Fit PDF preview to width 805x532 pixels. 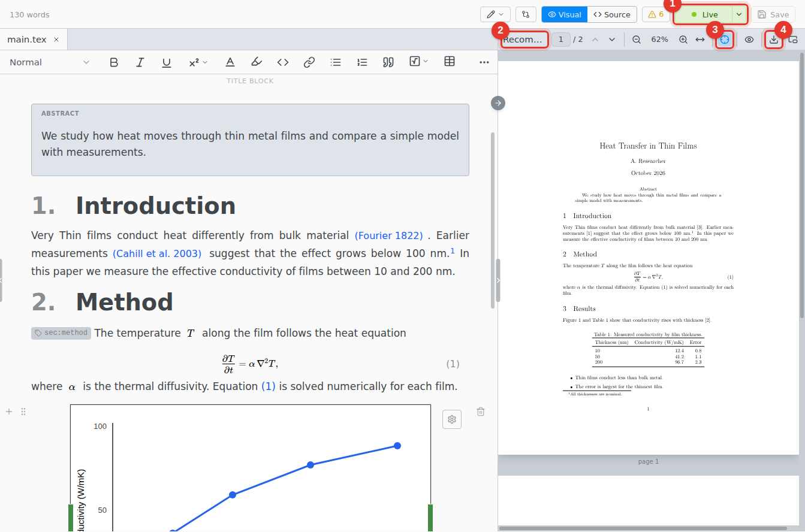click(x=700, y=40)
